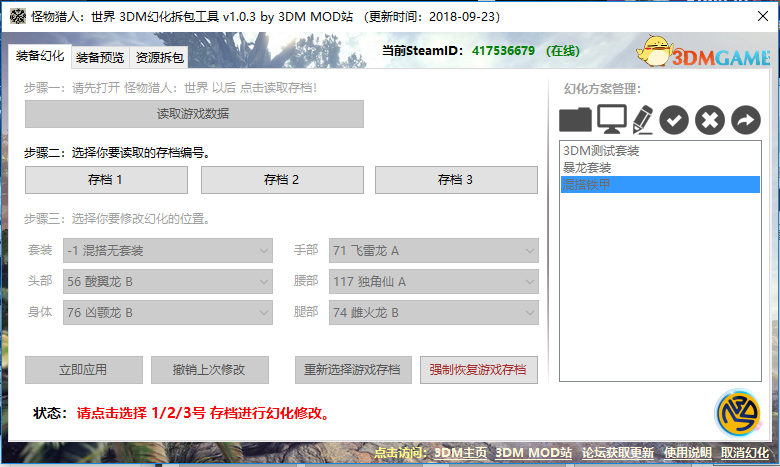
Task: Open the 手部 dropdown showing 飞雷龙 A
Action: [434, 250]
